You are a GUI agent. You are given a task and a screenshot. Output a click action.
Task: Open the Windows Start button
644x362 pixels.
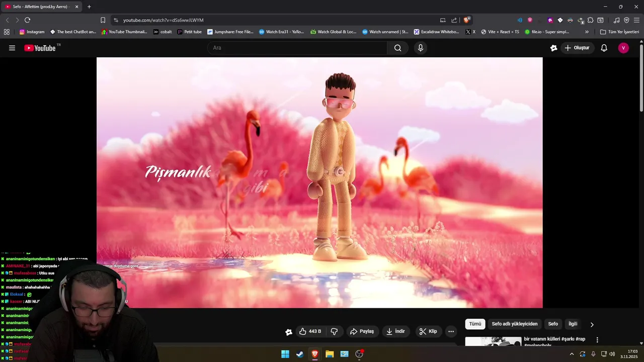coord(285,354)
